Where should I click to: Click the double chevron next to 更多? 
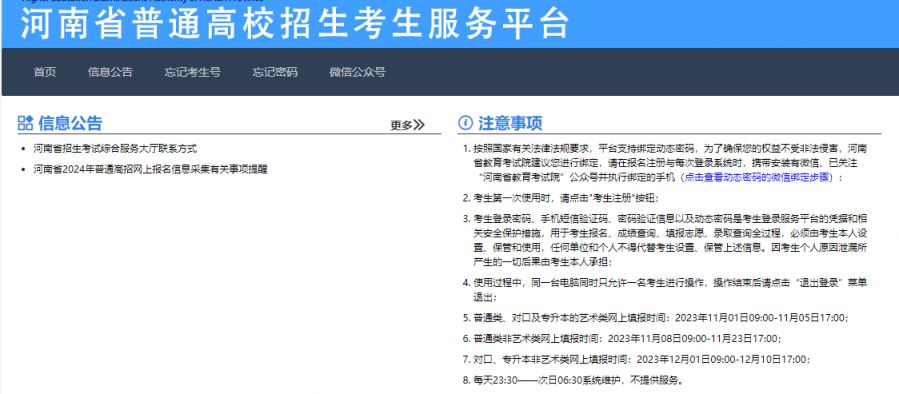[x=419, y=125]
